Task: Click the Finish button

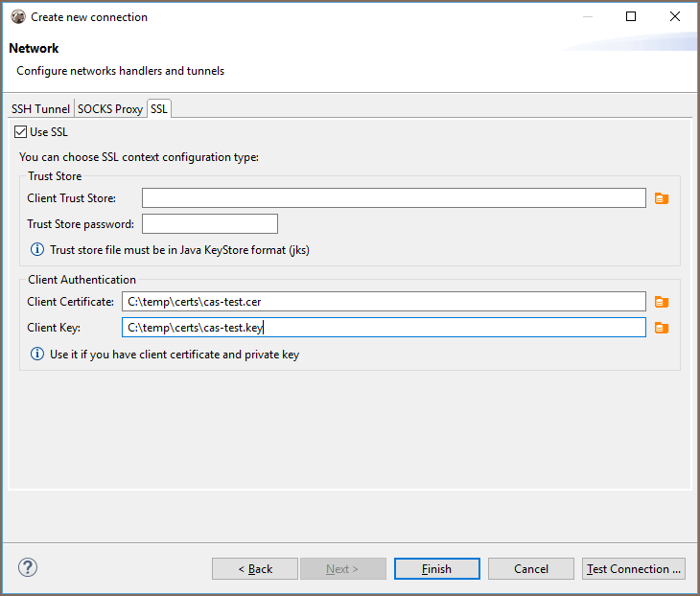Action: pyautogui.click(x=436, y=569)
